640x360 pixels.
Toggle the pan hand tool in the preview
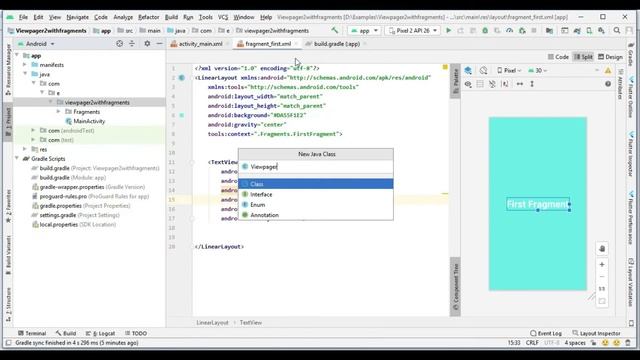tap(602, 249)
